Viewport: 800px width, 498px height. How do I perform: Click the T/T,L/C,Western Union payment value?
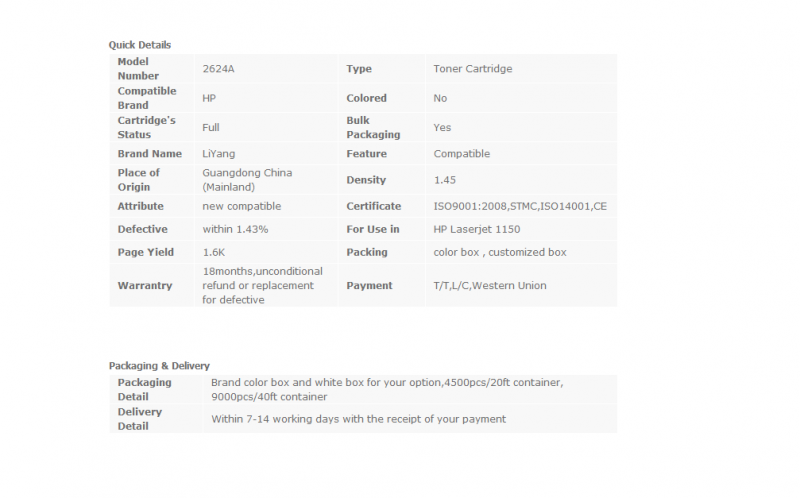[490, 286]
